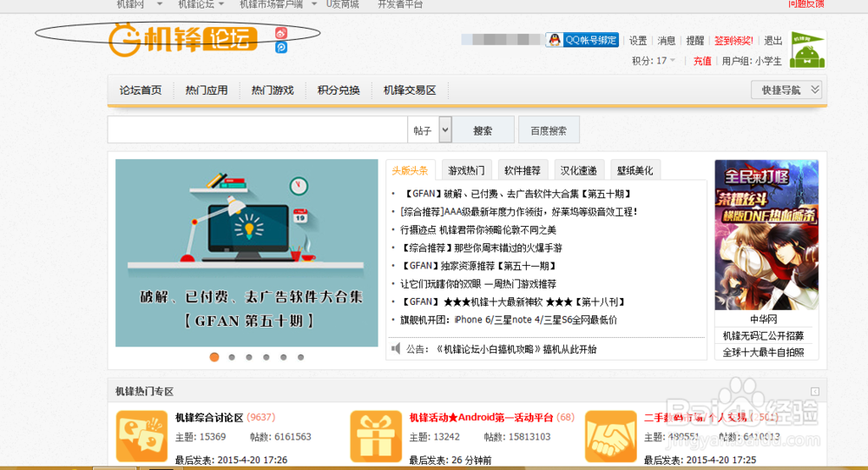This screenshot has height=470, width=868.
Task: Open the 开发者平台 top link
Action: [x=400, y=4]
